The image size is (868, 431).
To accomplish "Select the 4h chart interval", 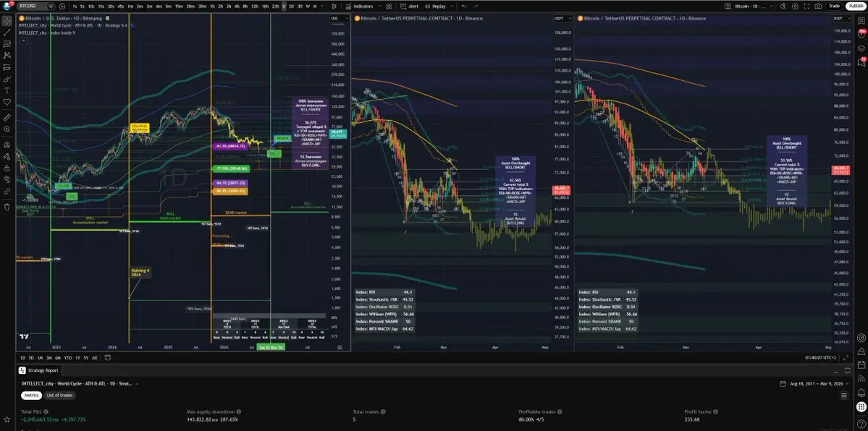I will pos(237,6).
